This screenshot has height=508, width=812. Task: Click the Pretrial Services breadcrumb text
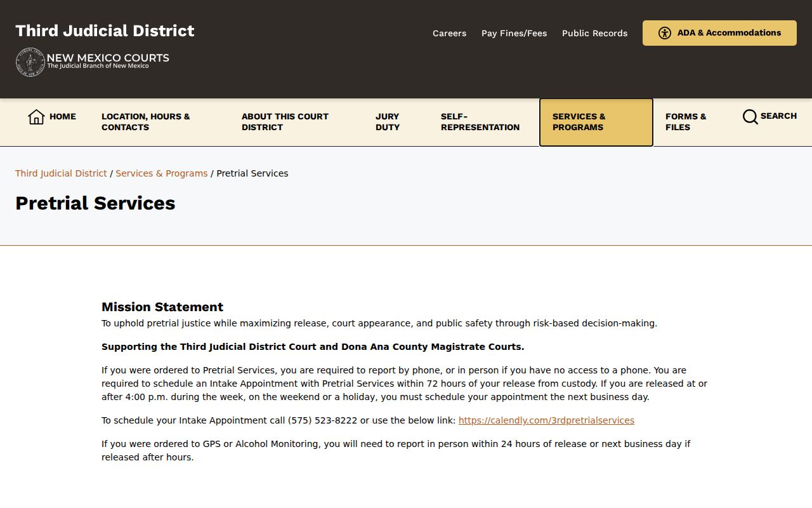pos(252,173)
